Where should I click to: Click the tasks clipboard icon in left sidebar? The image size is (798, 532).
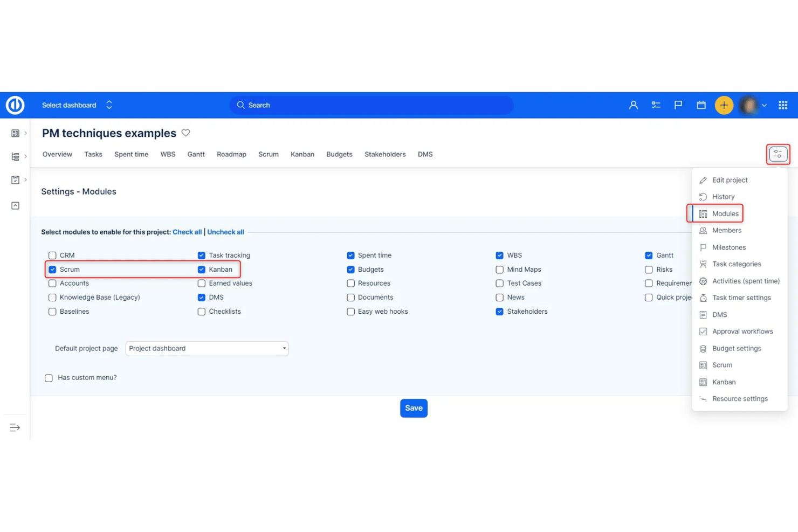tap(15, 179)
